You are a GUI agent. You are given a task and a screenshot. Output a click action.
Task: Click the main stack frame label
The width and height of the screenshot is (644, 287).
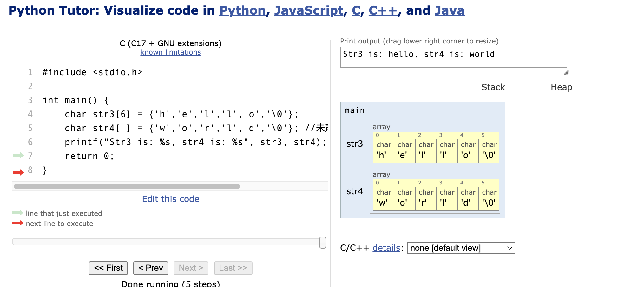354,110
